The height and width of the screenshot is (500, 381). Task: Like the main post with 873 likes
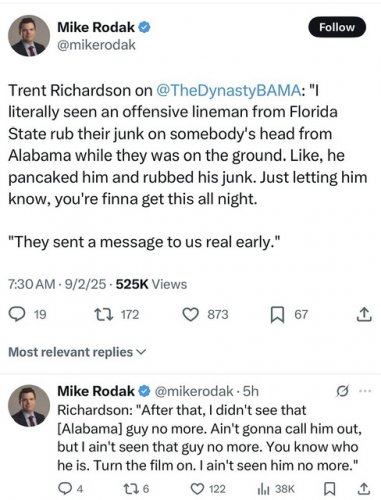pyautogui.click(x=191, y=314)
